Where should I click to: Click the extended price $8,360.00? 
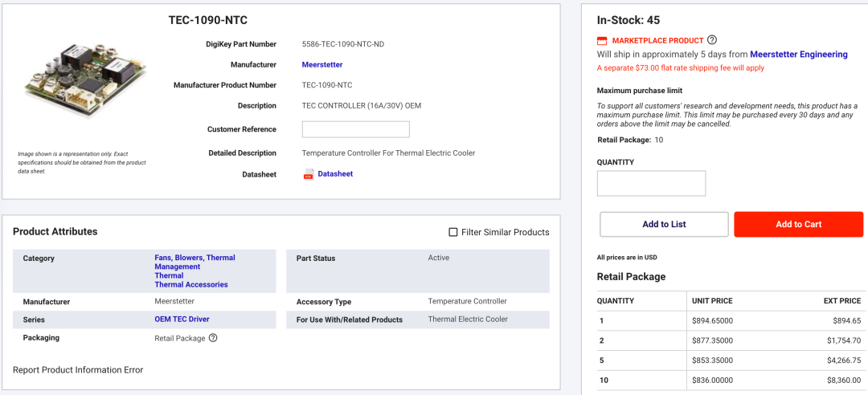point(844,381)
